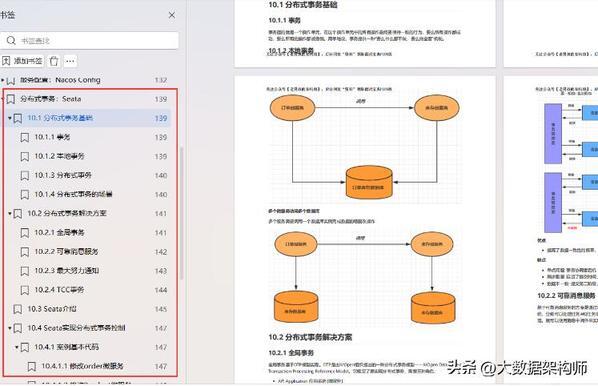Click the trash delete bookmark icon
Screen dimensions: 598x386
pyautogui.click(x=54, y=61)
